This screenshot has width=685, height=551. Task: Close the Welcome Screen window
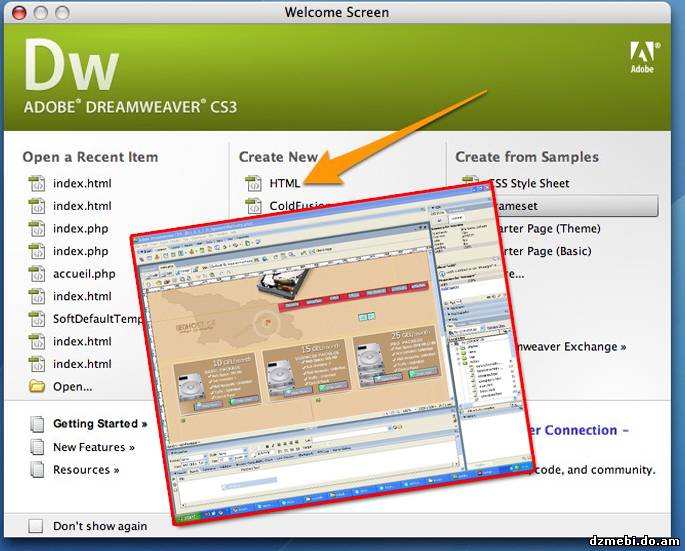pyautogui.click(x=19, y=13)
